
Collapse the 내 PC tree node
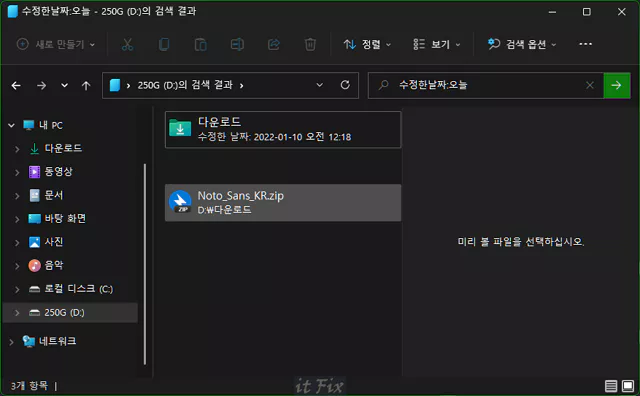tap(11, 125)
